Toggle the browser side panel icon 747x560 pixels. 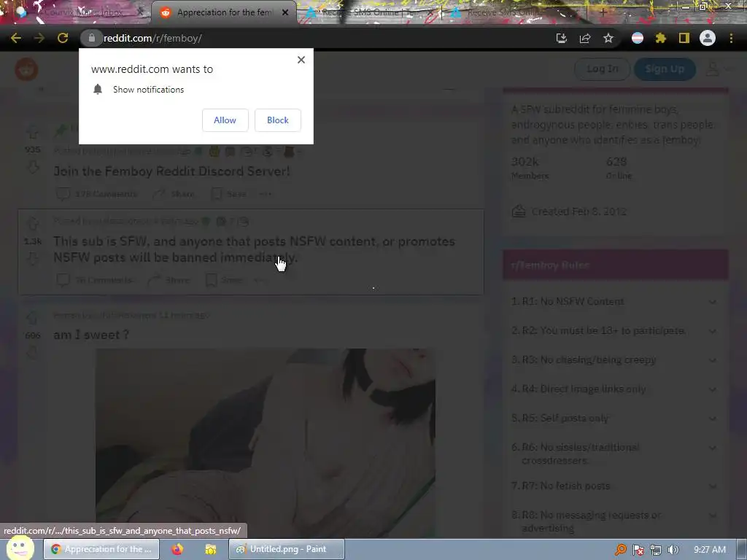[684, 38]
